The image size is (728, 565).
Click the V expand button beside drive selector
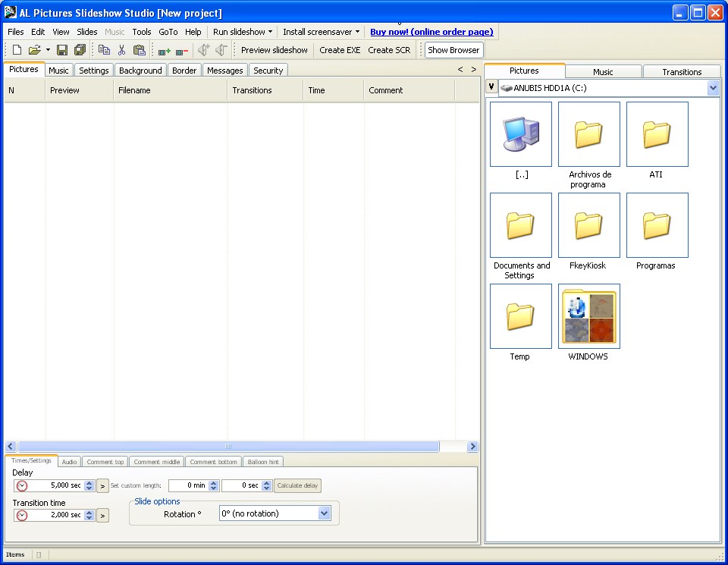pyautogui.click(x=491, y=86)
